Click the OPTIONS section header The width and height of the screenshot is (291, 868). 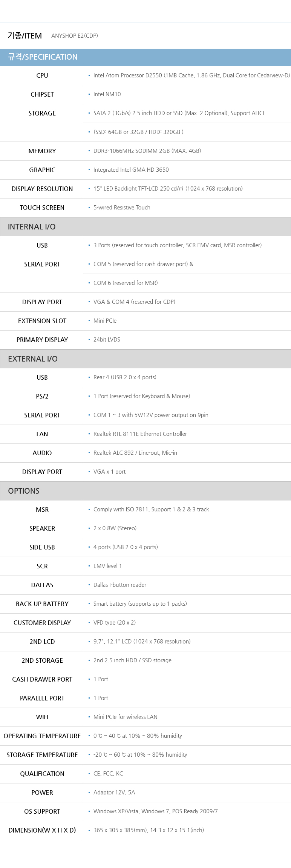click(x=24, y=491)
